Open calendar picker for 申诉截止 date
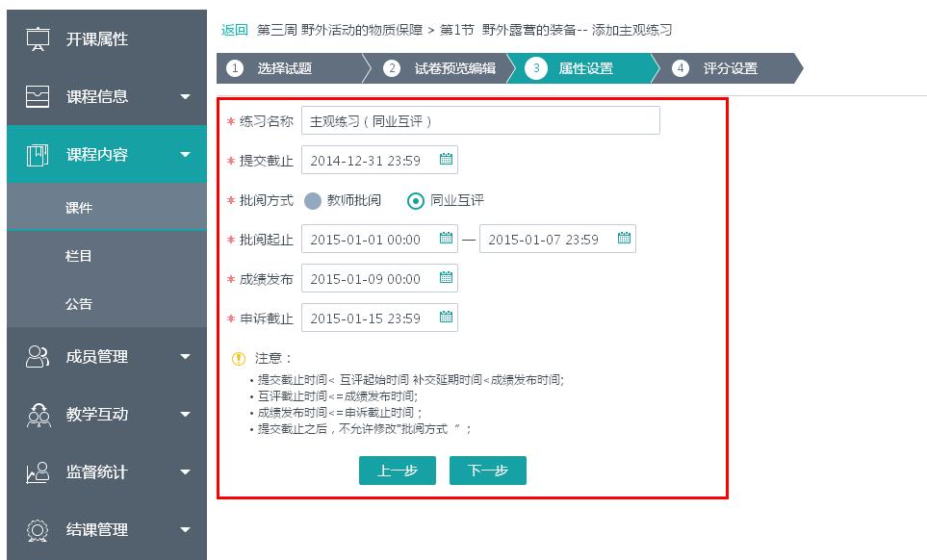 446,318
